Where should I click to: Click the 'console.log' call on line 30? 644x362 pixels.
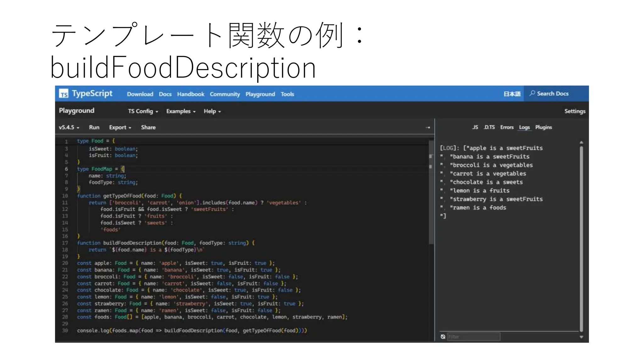[93, 331]
